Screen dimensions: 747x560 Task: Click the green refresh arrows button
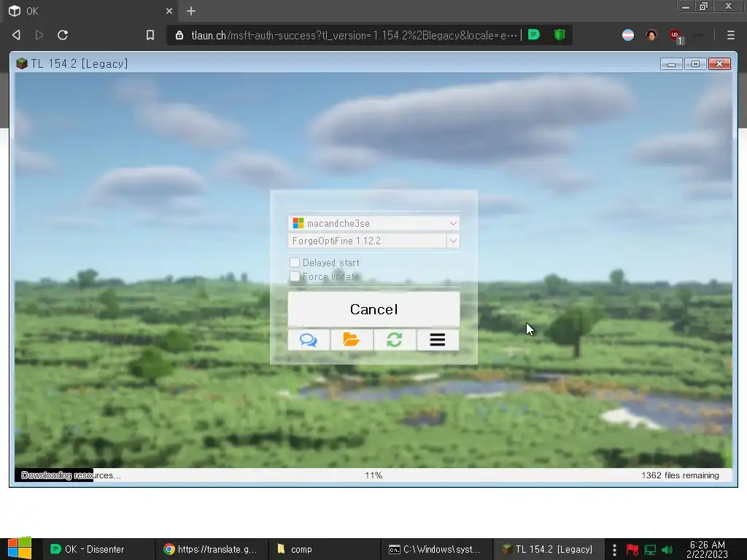pyautogui.click(x=395, y=340)
